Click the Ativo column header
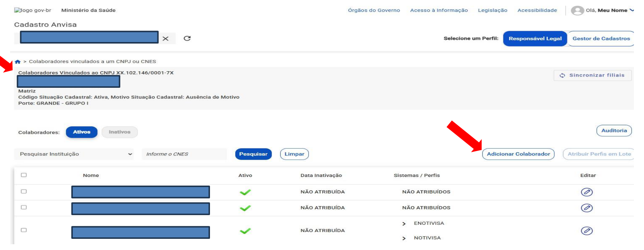Image resolution: width=644 pixels, height=250 pixels. pyautogui.click(x=245, y=176)
